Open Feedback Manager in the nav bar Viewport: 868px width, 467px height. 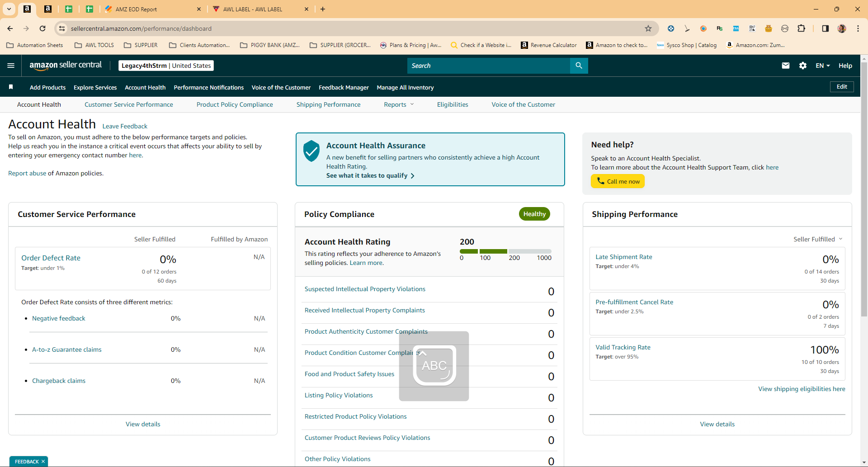coord(344,87)
